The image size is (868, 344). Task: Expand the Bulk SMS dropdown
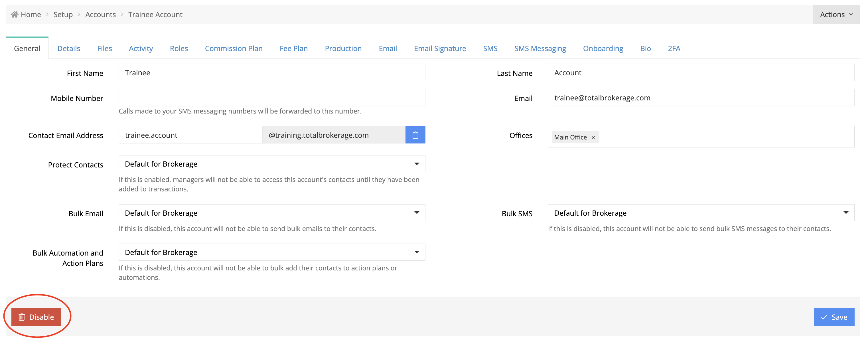[701, 213]
